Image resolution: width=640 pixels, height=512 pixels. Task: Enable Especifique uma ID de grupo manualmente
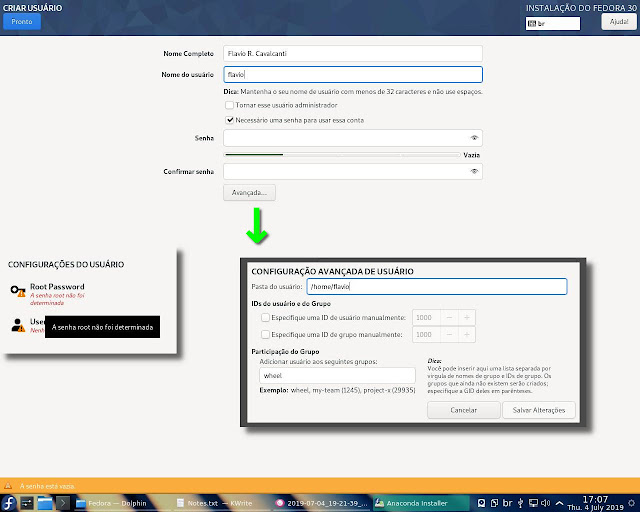[265, 335]
